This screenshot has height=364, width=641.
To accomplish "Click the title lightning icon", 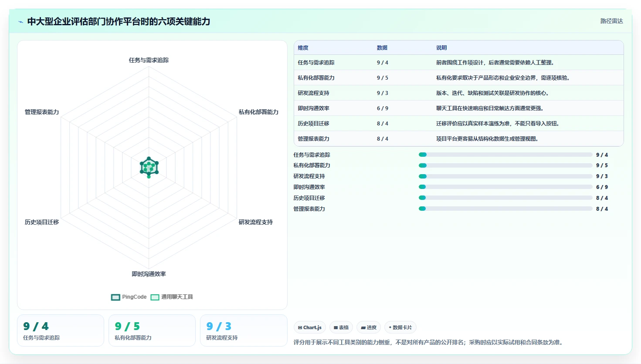I will (20, 22).
